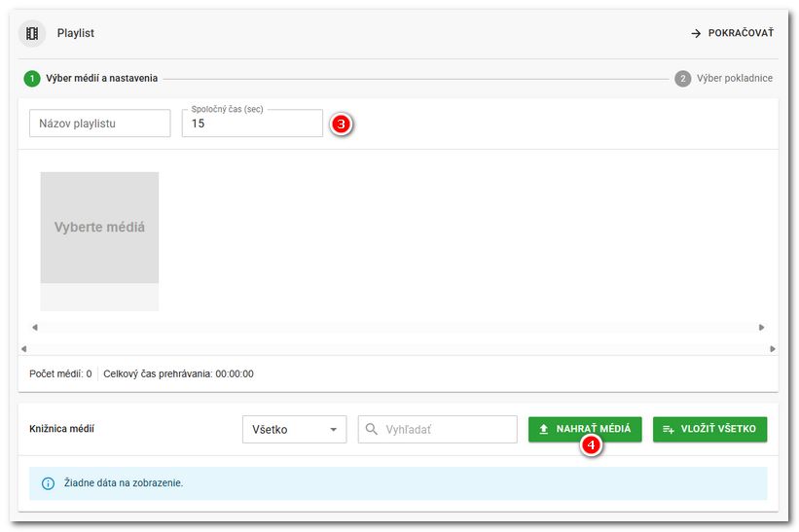799x532 pixels.
Task: Focus the Názov playlistu input field
Action: point(99,124)
